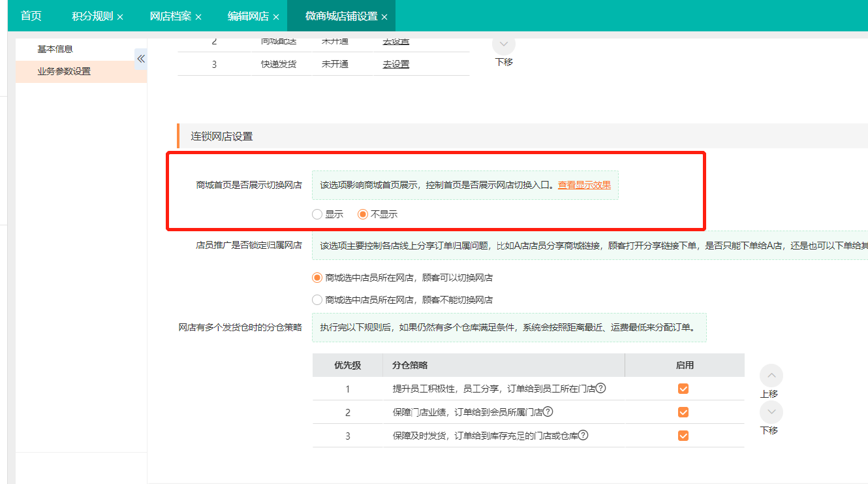Close the 积分规则 tab

[x=120, y=17]
